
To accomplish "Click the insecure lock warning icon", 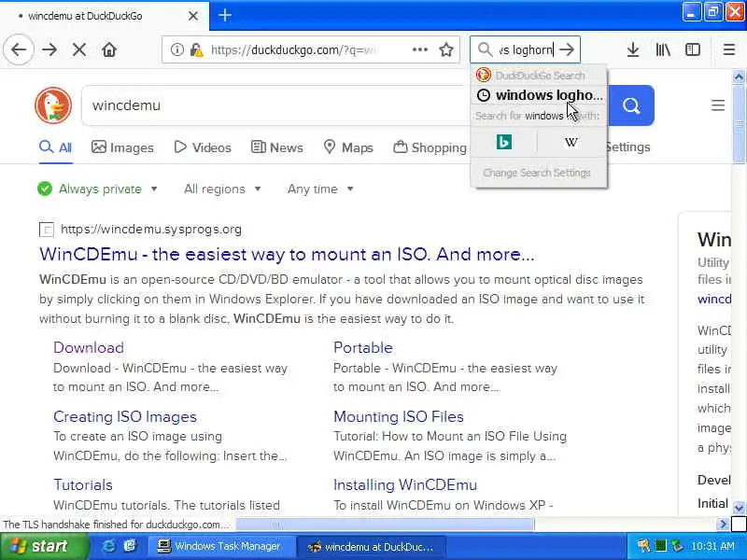I will point(196,49).
